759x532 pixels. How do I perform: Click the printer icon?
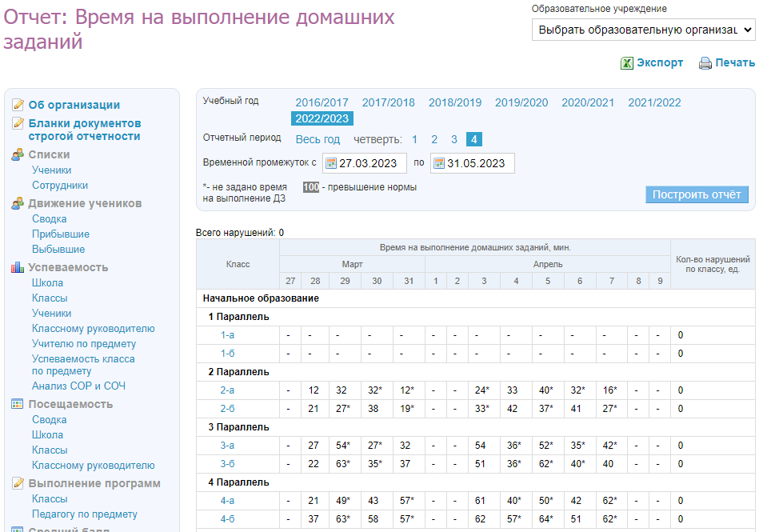pyautogui.click(x=705, y=63)
